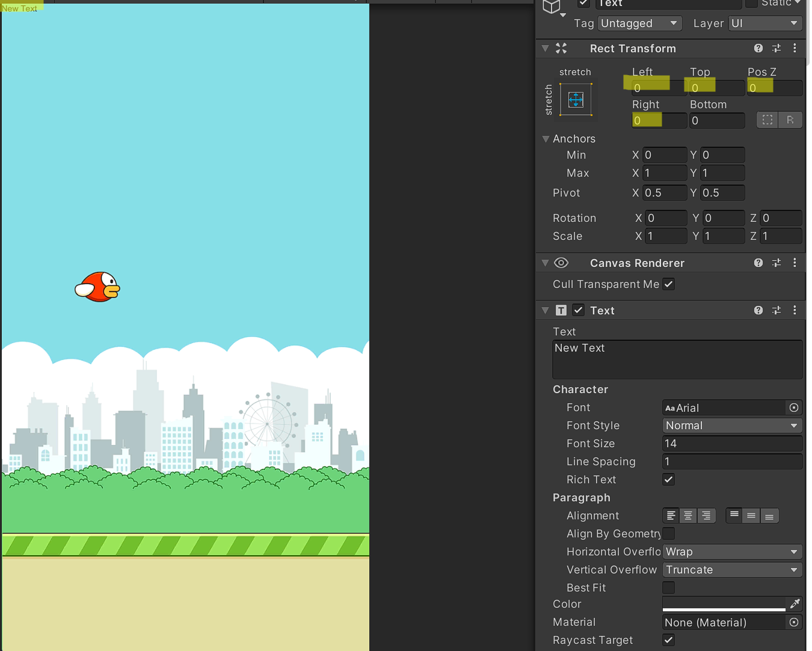This screenshot has width=812, height=651.
Task: Pick color with the eyedropper tool
Action: pos(795,604)
